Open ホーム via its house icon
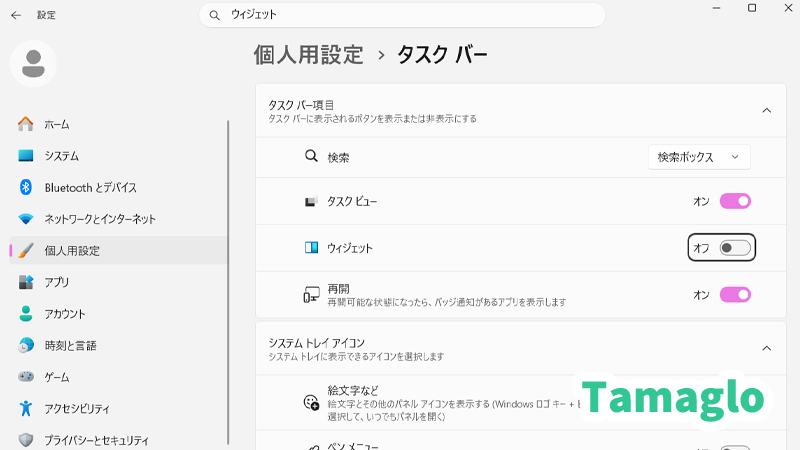The width and height of the screenshot is (800, 450). [26, 124]
